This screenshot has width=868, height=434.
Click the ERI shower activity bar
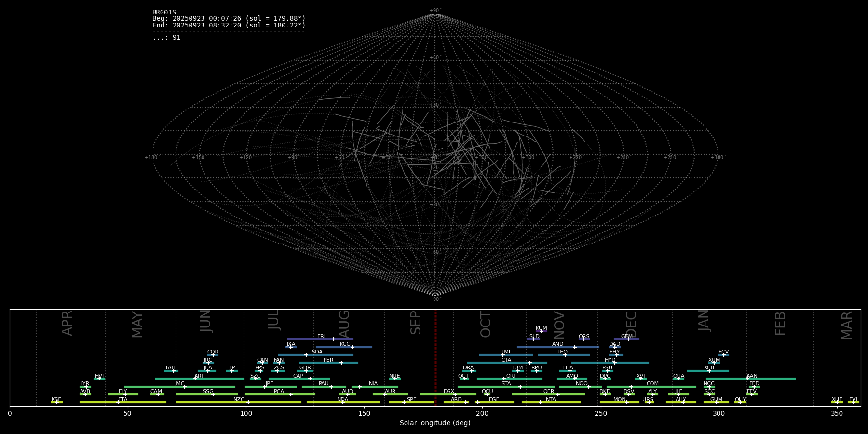[321, 339]
